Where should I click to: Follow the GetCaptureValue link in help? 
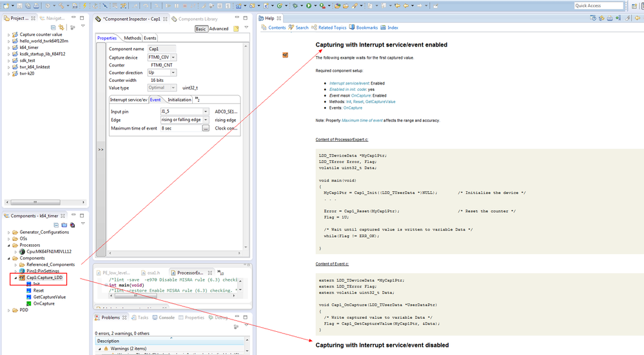coord(380,102)
